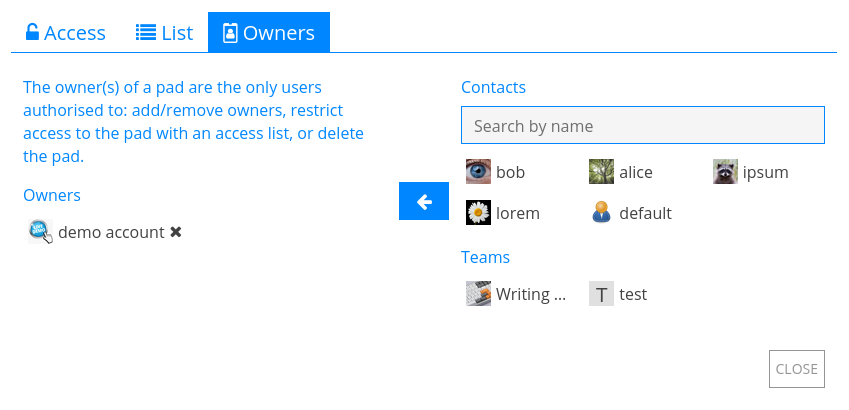Select the lorem contact label
849x410 pixels.
tap(518, 213)
